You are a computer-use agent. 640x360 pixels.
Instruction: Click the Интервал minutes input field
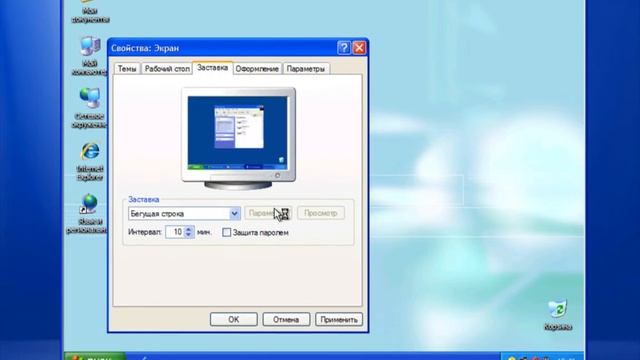(175, 232)
